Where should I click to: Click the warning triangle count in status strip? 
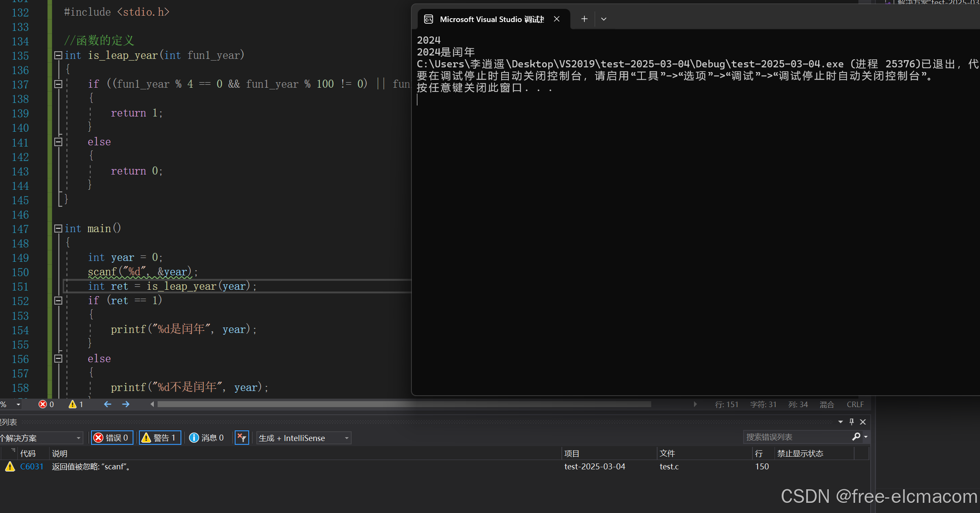tap(72, 404)
